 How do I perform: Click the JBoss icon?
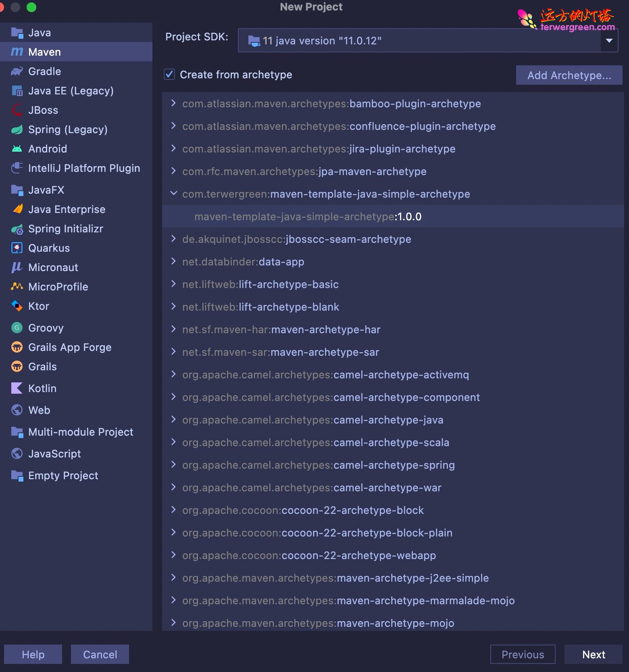pos(17,110)
